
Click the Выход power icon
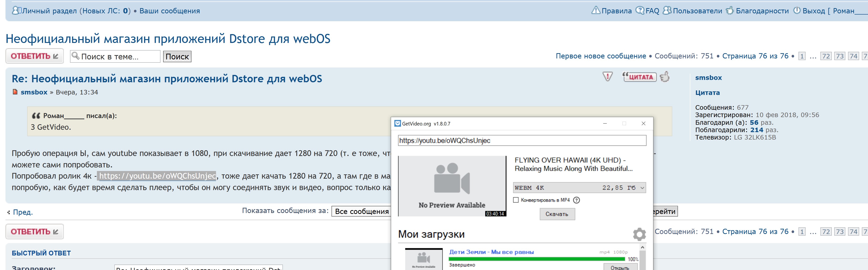click(797, 10)
